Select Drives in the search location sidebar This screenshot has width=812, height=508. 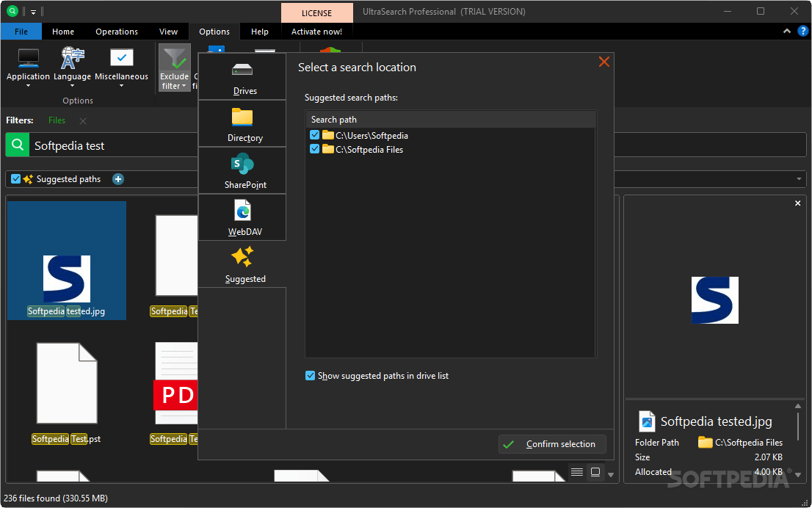tap(242, 76)
